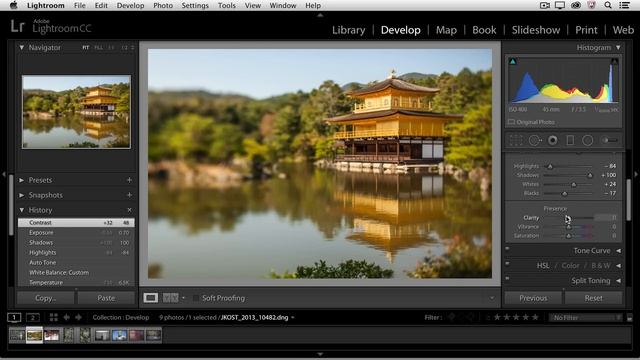Image resolution: width=640 pixels, height=360 pixels.
Task: Switch to Grid view from filmstrip bar
Action: click(53, 317)
